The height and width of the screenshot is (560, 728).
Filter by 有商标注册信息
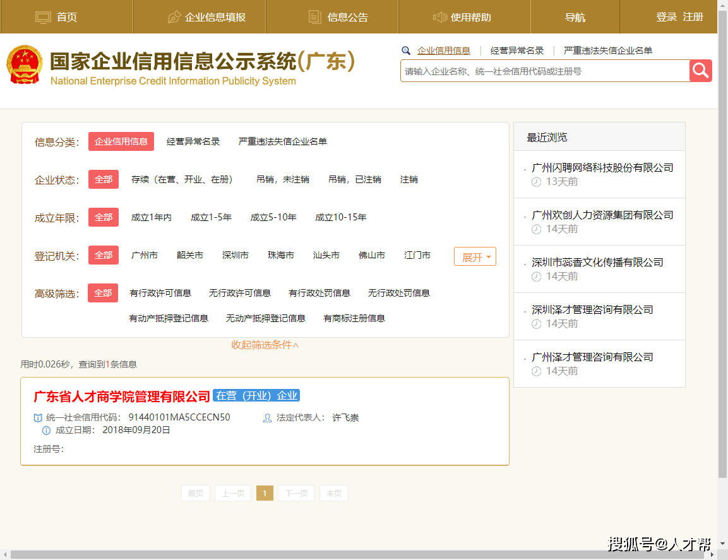(354, 319)
